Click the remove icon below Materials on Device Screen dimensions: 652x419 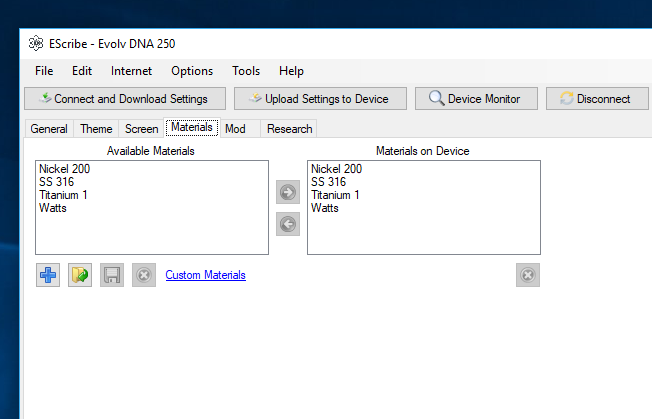pyautogui.click(x=528, y=276)
